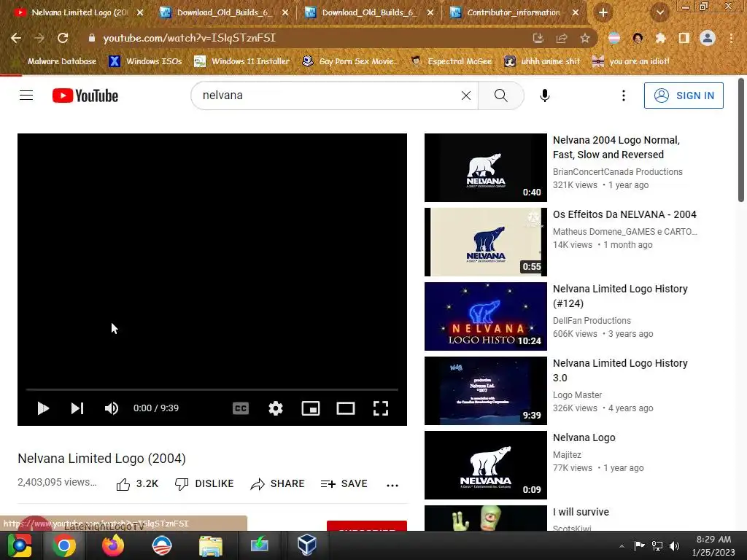747x560 pixels.
Task: Show hidden system tray icons
Action: [x=622, y=546]
